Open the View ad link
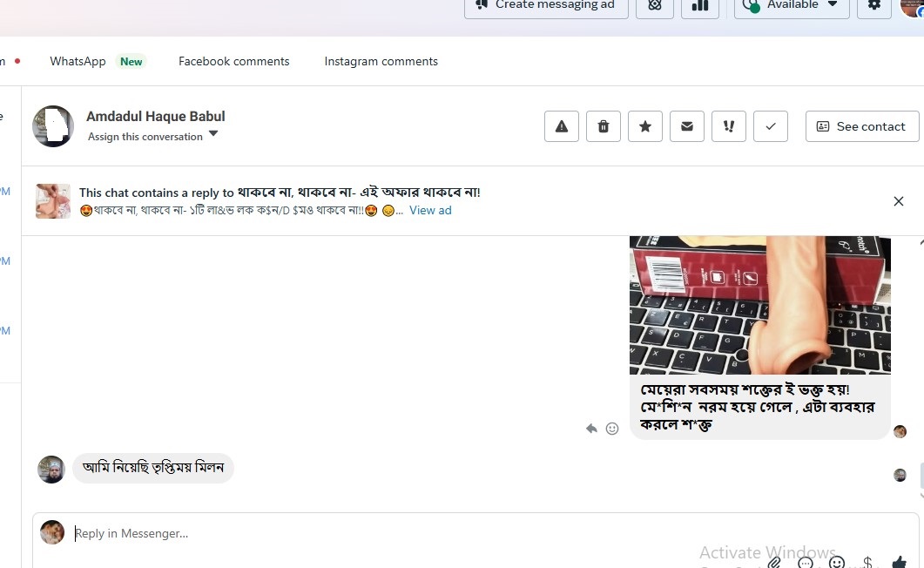Image resolution: width=924 pixels, height=568 pixels. coord(430,210)
